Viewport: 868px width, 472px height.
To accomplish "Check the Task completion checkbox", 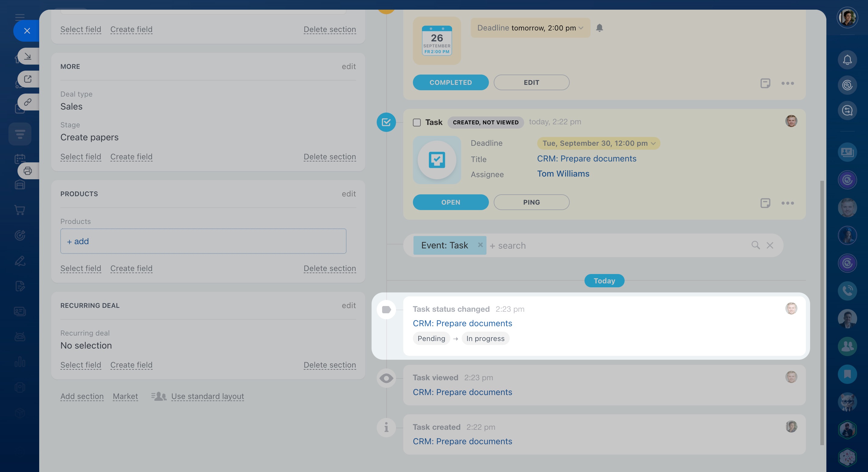I will 417,123.
